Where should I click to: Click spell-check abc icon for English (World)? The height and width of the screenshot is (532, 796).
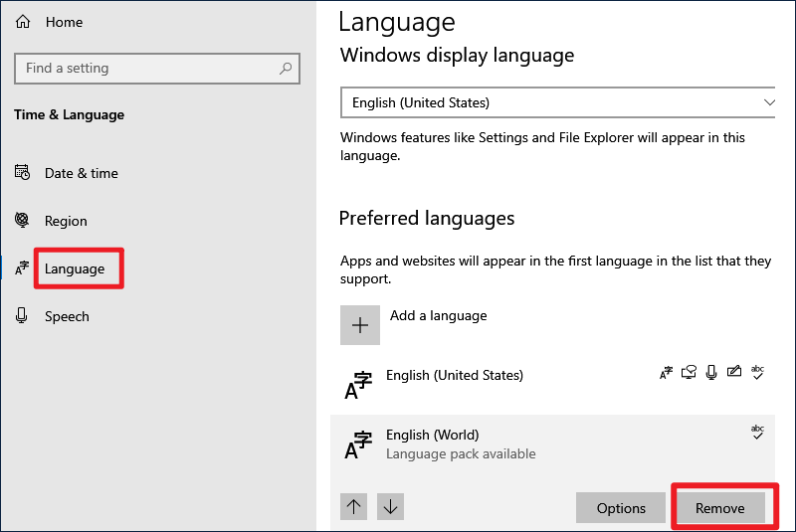pyautogui.click(x=757, y=433)
